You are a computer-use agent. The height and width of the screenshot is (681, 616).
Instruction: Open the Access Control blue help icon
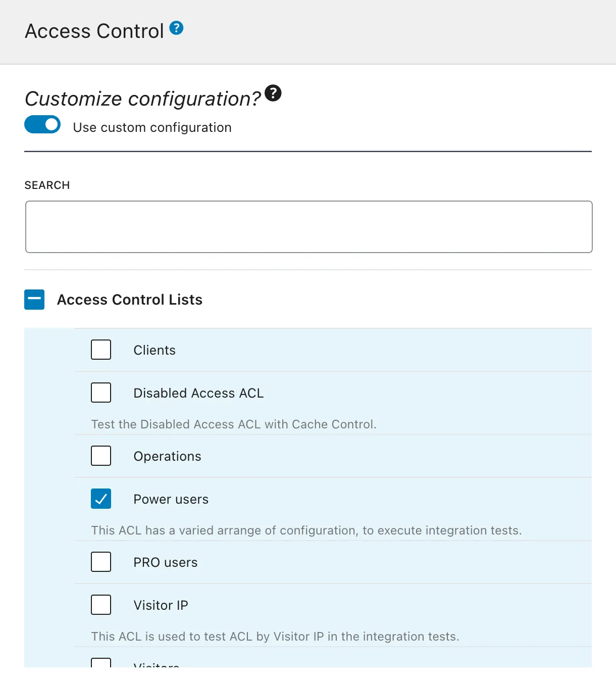[176, 28]
